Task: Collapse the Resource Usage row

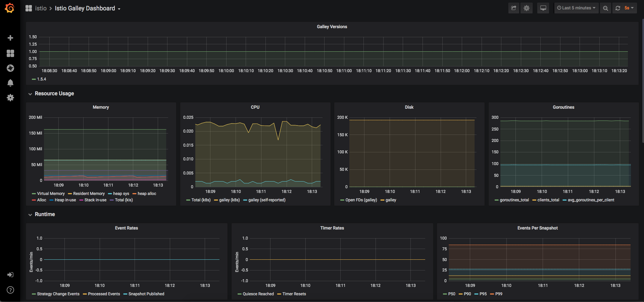Action: pos(54,94)
